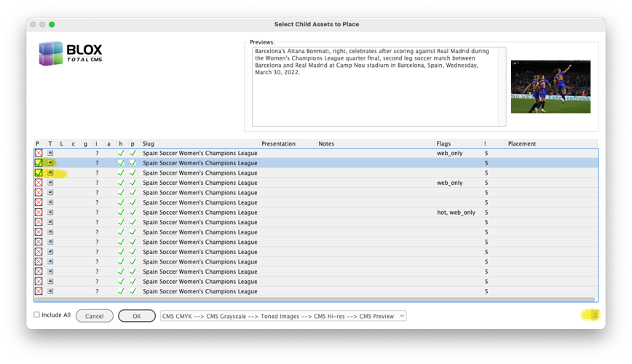The width and height of the screenshot is (632, 364).
Task: Click the T column header
Action: tap(50, 143)
